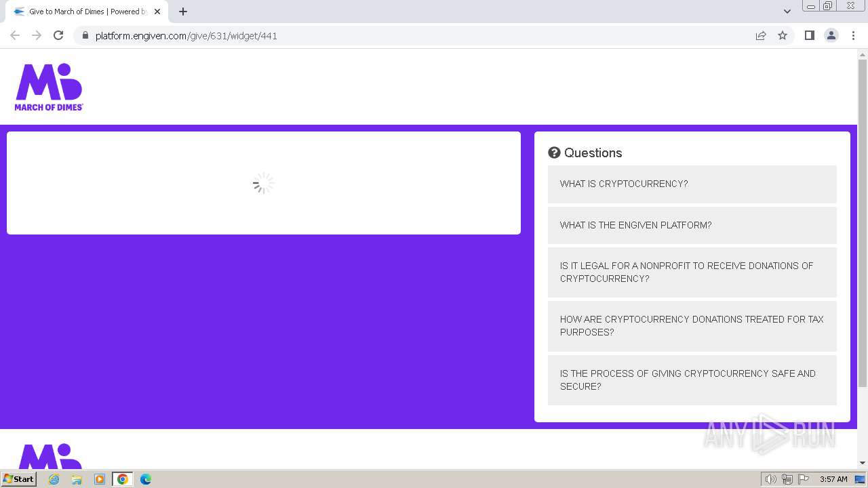
Task: Click the padlock site info icon
Action: pos(85,35)
